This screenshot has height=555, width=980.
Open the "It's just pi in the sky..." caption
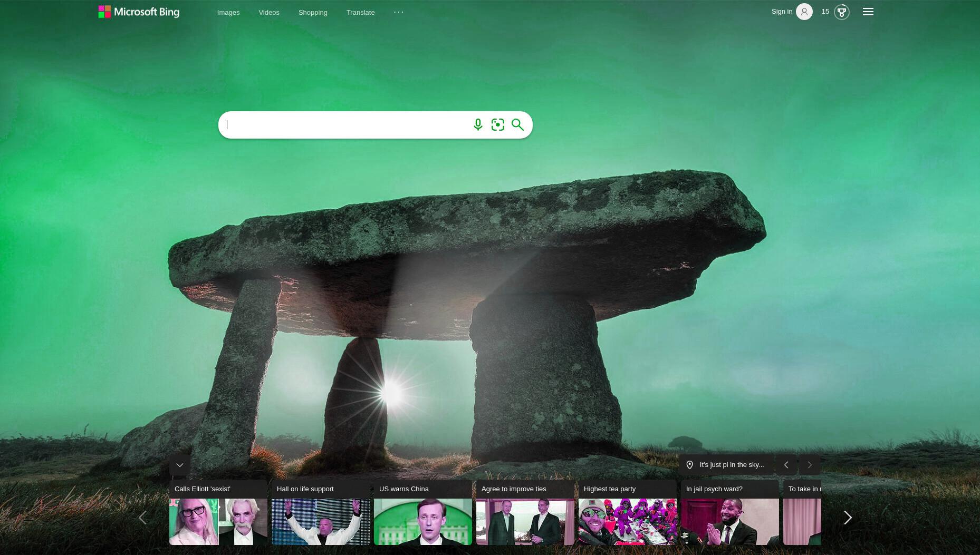pos(732,465)
